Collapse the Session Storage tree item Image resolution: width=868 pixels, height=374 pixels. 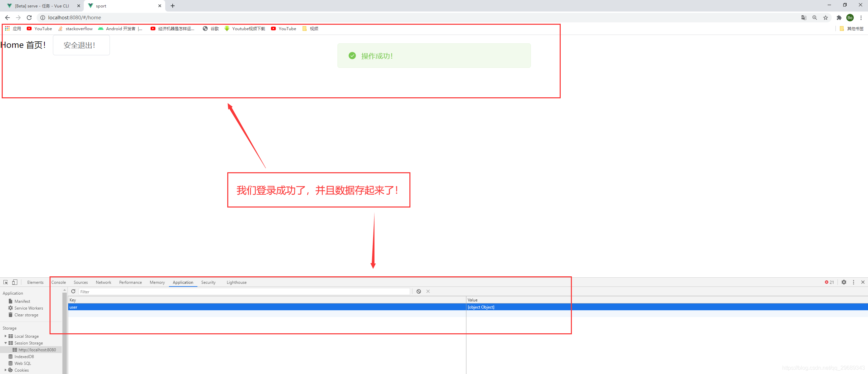(5, 343)
